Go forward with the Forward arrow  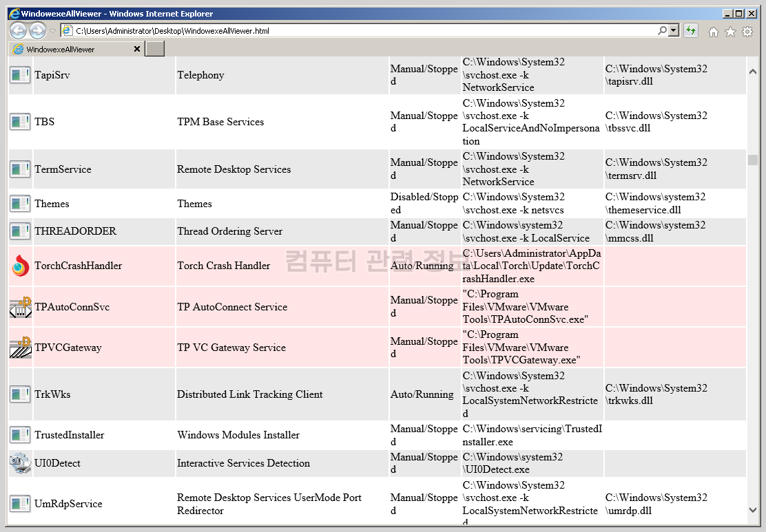click(x=38, y=31)
